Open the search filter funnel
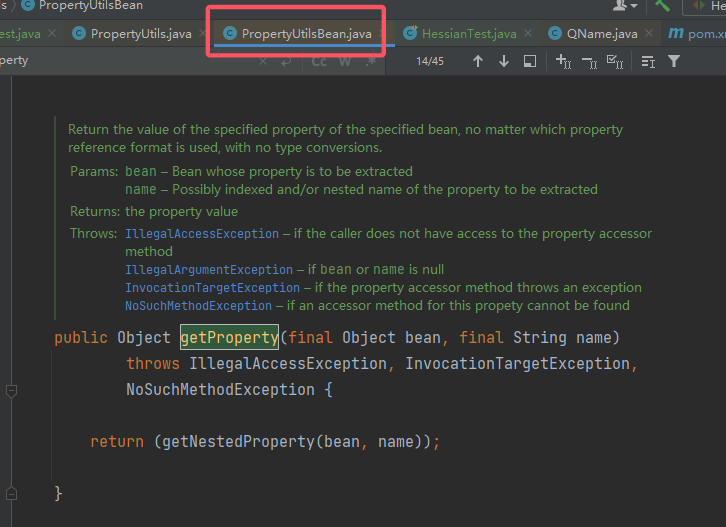 tap(674, 61)
